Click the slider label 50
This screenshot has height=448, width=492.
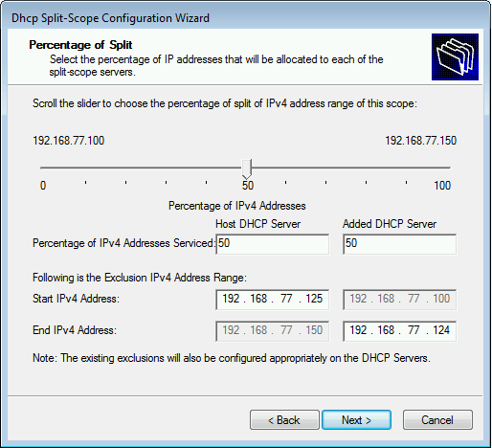coord(248,186)
